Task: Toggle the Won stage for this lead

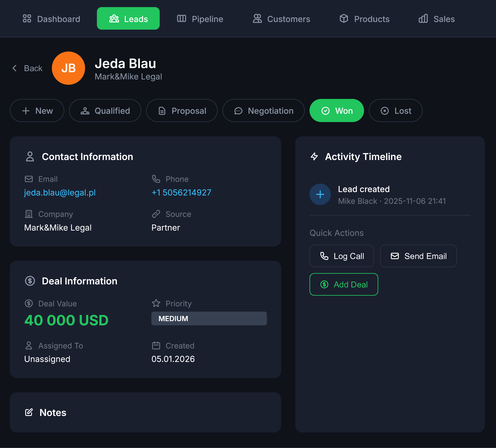Action: [337, 111]
